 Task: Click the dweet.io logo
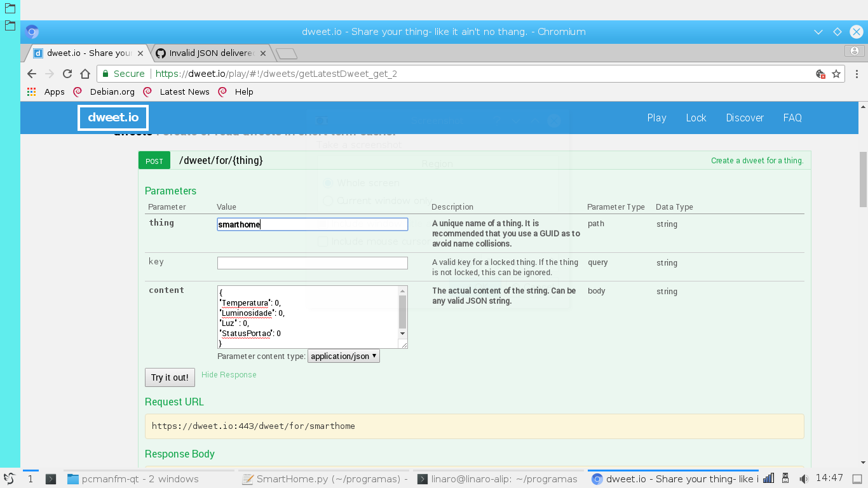click(x=113, y=118)
